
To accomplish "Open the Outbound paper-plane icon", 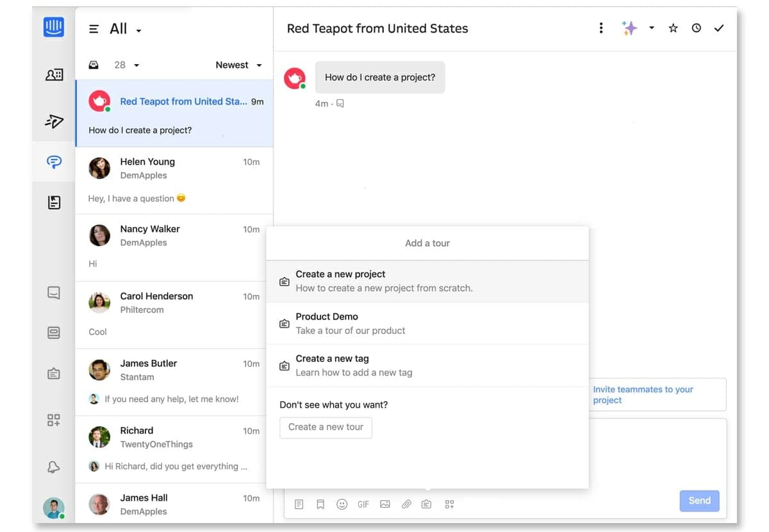I will (x=54, y=121).
